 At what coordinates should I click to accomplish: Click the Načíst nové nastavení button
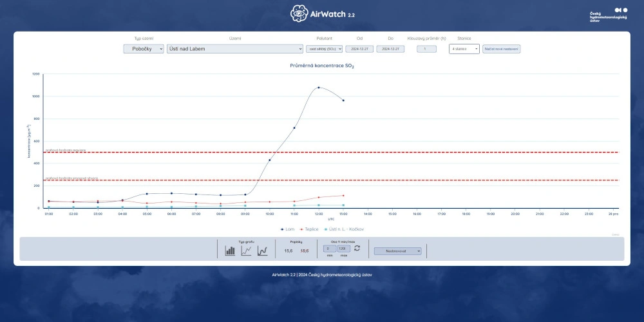501,49
